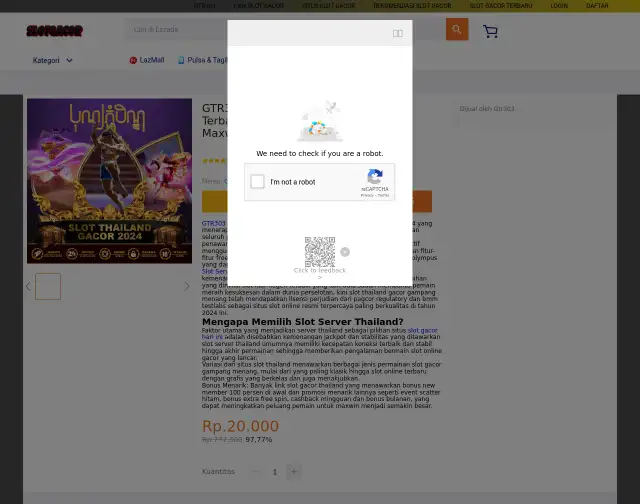The image size is (640, 504).
Task: Show next thumbnail with right arrow
Action: [187, 286]
